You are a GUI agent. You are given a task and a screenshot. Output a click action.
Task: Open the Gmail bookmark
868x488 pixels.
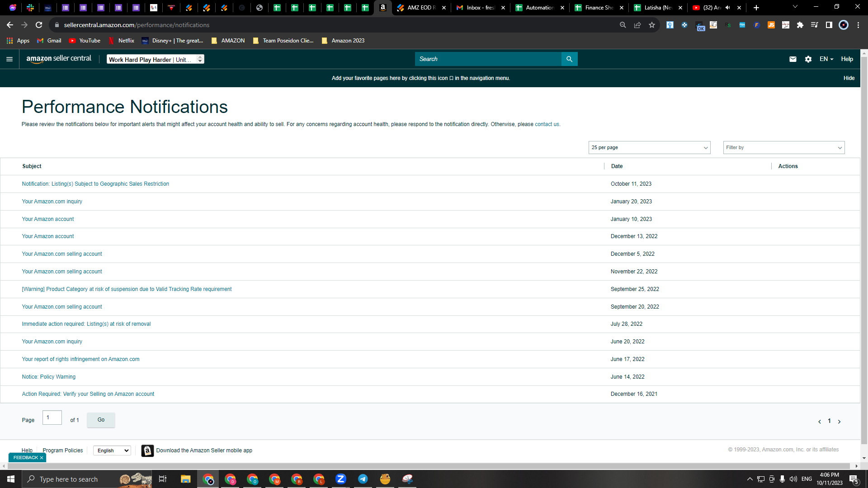point(49,41)
